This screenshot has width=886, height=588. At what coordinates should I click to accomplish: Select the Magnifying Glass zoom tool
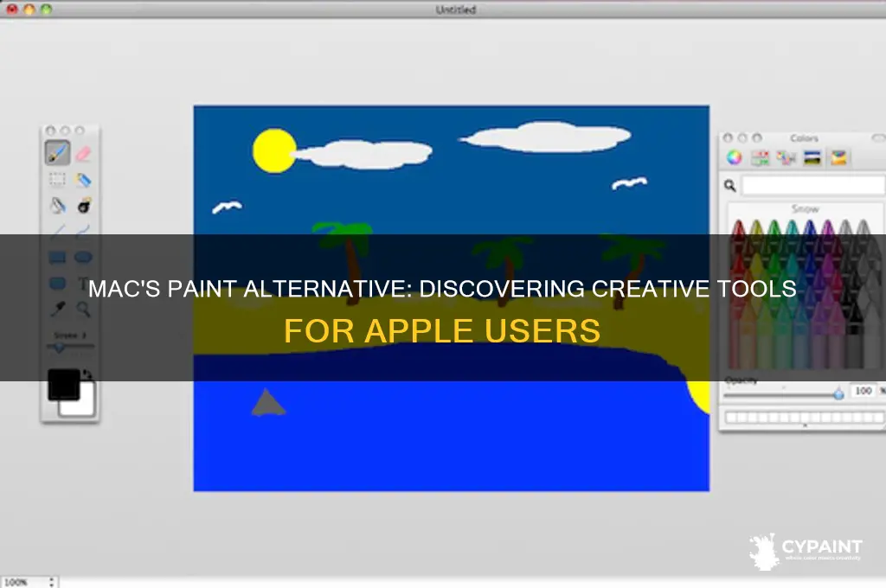(x=84, y=309)
